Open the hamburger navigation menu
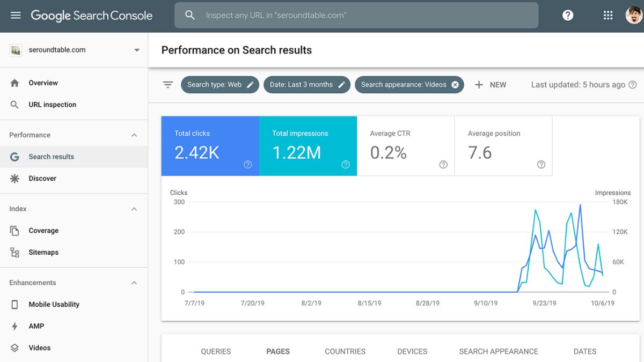 point(16,16)
